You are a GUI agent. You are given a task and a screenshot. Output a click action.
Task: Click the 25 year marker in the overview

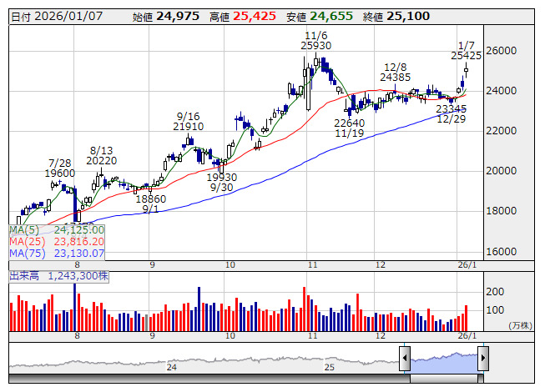pyautogui.click(x=329, y=367)
